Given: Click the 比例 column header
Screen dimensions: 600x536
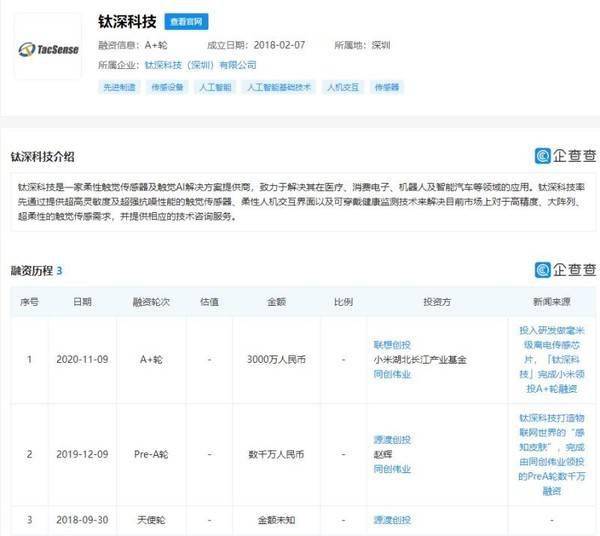Looking at the screenshot, I should (x=343, y=301).
